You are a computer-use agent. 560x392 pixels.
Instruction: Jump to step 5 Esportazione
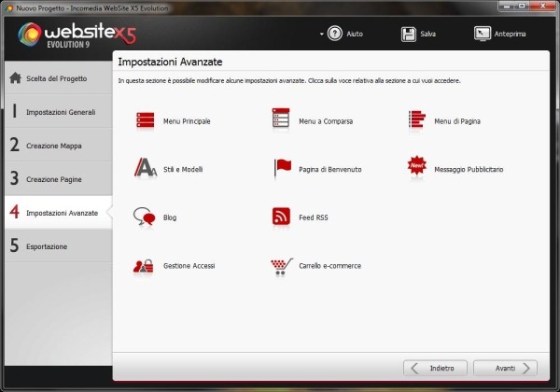click(56, 246)
